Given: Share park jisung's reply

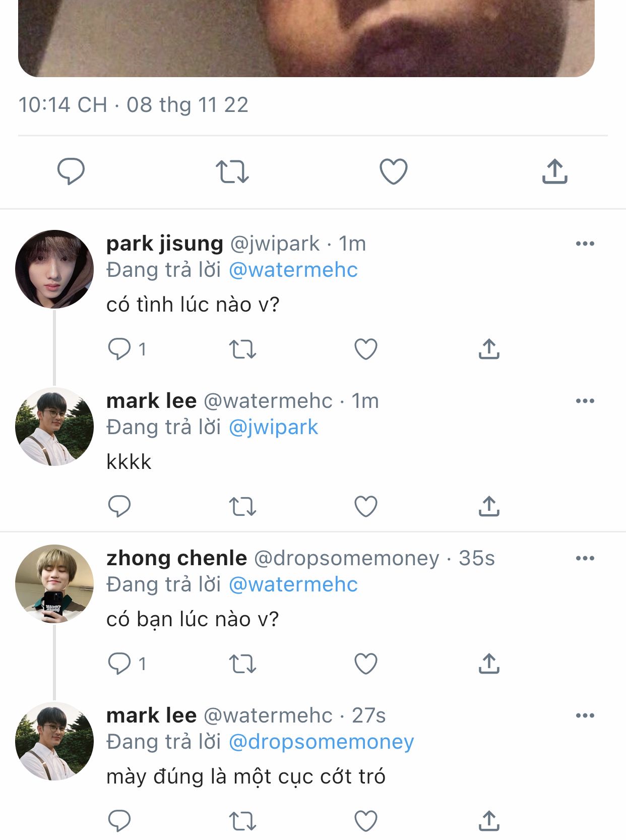Looking at the screenshot, I should pos(488,349).
